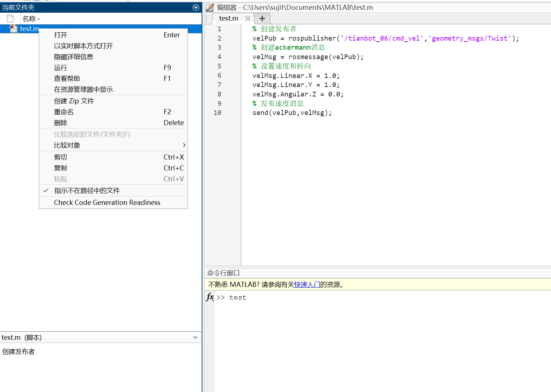Click line number 1 in the editor gutter
This screenshot has width=551, height=392.
(x=219, y=29)
